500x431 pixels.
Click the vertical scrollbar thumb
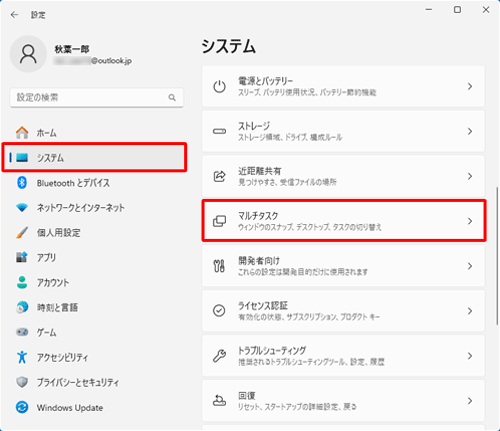tap(497, 256)
